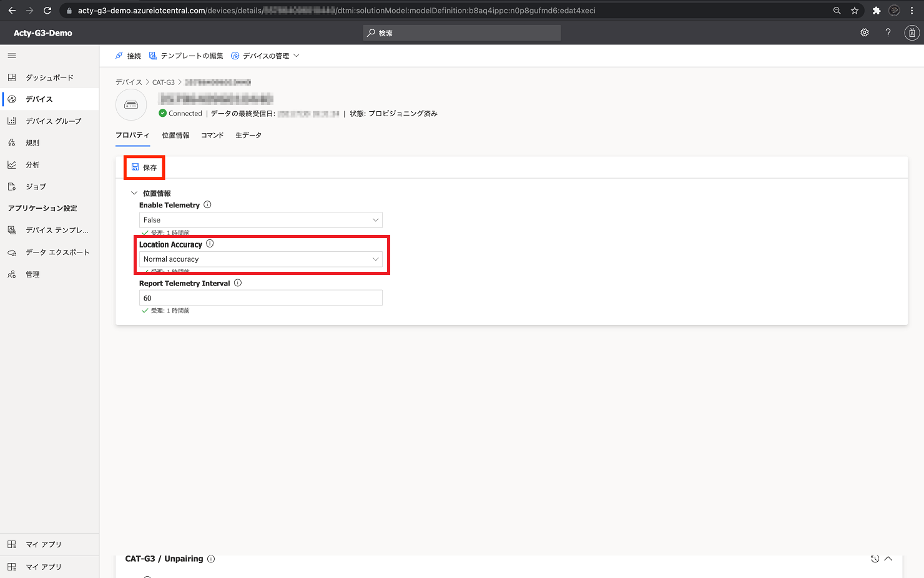Go back in the browser
Screen dimensions: 924x578
coord(12,11)
